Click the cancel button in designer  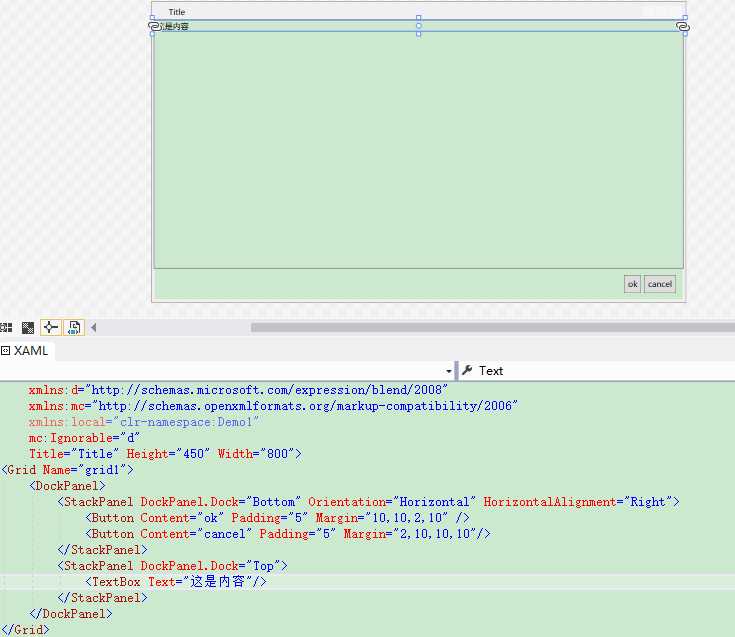(x=660, y=284)
